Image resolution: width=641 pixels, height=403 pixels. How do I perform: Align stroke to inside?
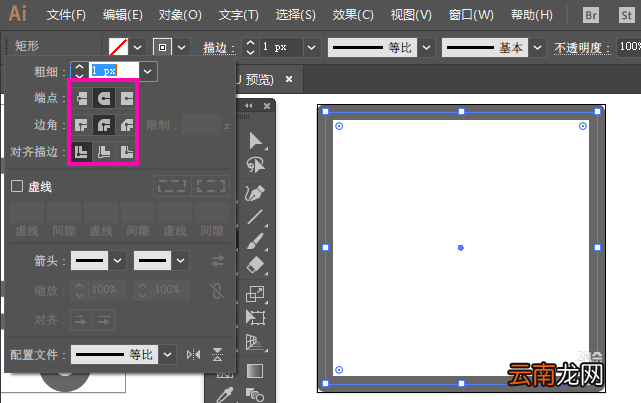[x=104, y=152]
